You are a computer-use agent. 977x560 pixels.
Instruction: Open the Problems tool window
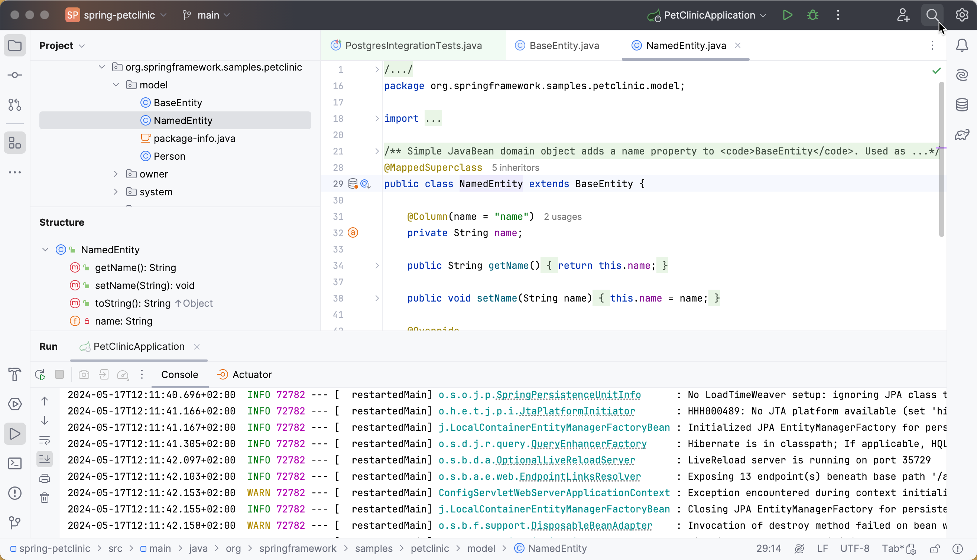(15, 494)
